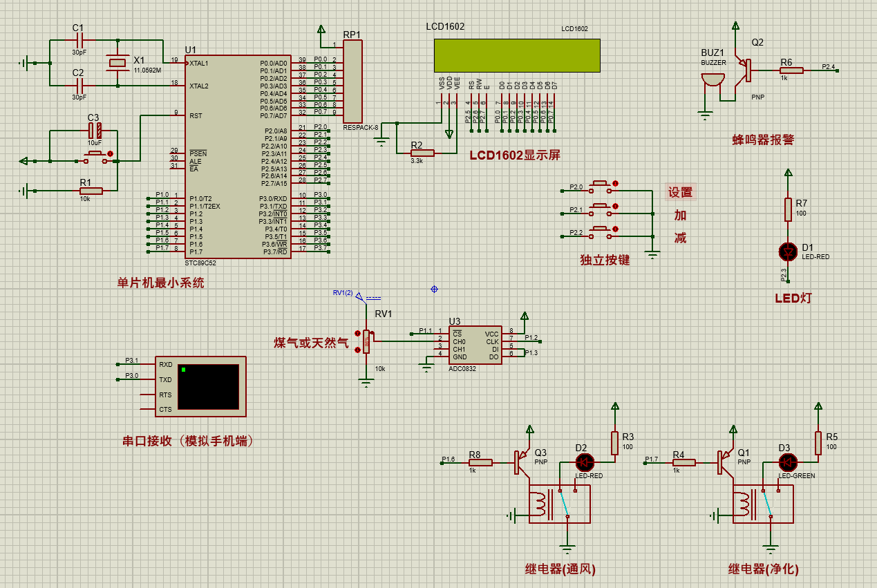Select the C3 10uF capacitor
This screenshot has height=588, width=877.
(x=98, y=130)
